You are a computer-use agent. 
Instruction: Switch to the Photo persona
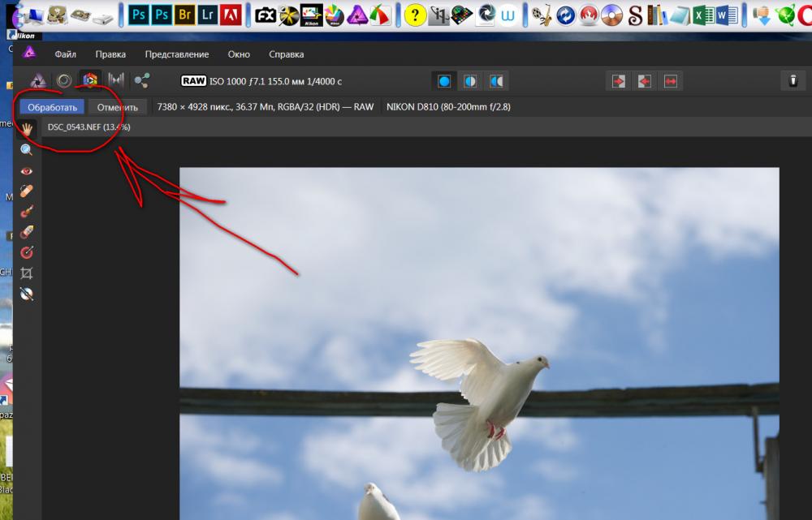tap(38, 80)
